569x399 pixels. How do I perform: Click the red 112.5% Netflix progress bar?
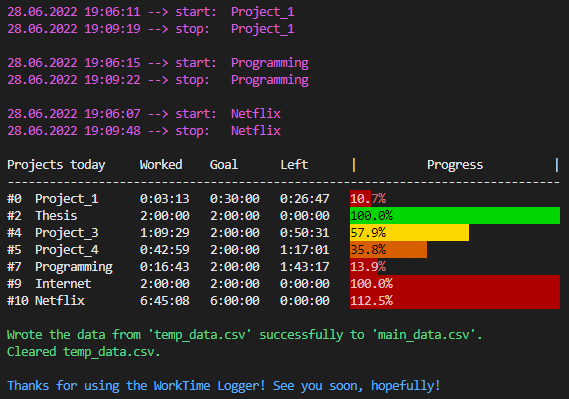455,301
